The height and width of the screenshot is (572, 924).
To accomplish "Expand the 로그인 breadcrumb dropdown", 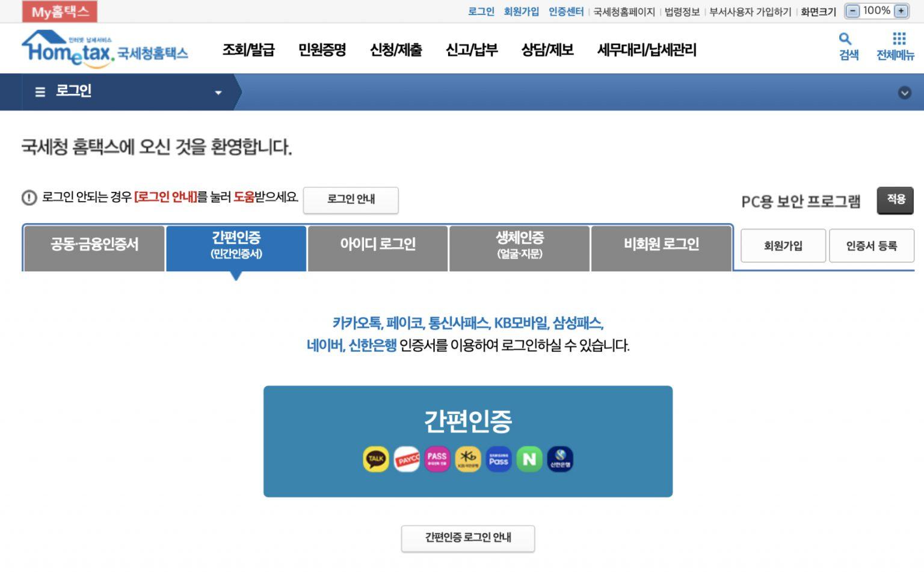I will (218, 93).
